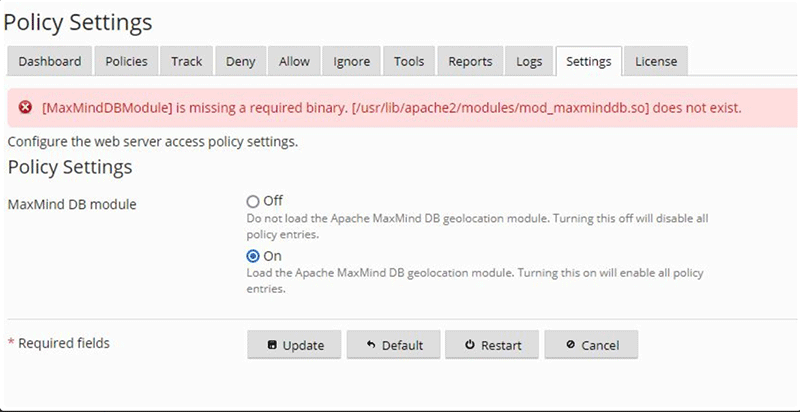
Task: Switch to the Policies tab
Action: pos(127,61)
